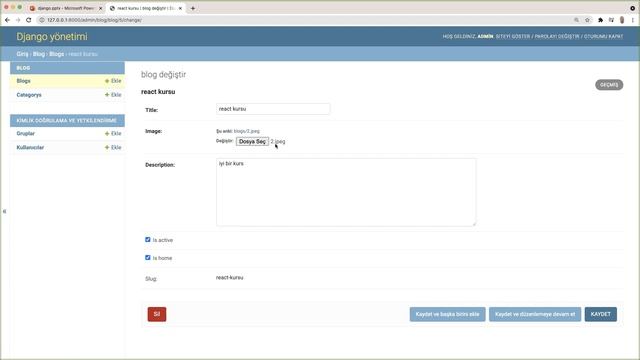Click Django yönetimi site title
This screenshot has height=360, width=640.
pyautogui.click(x=52, y=36)
